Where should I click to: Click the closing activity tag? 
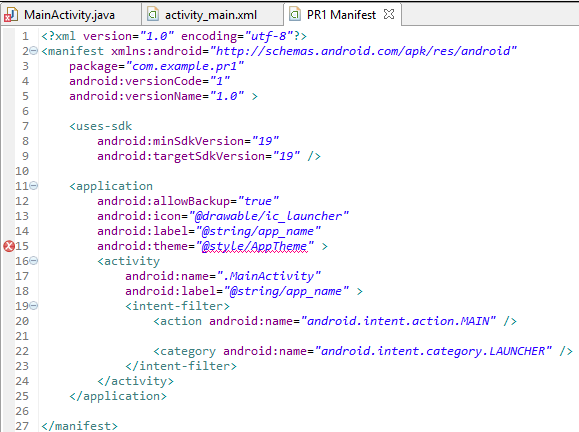click(135, 381)
